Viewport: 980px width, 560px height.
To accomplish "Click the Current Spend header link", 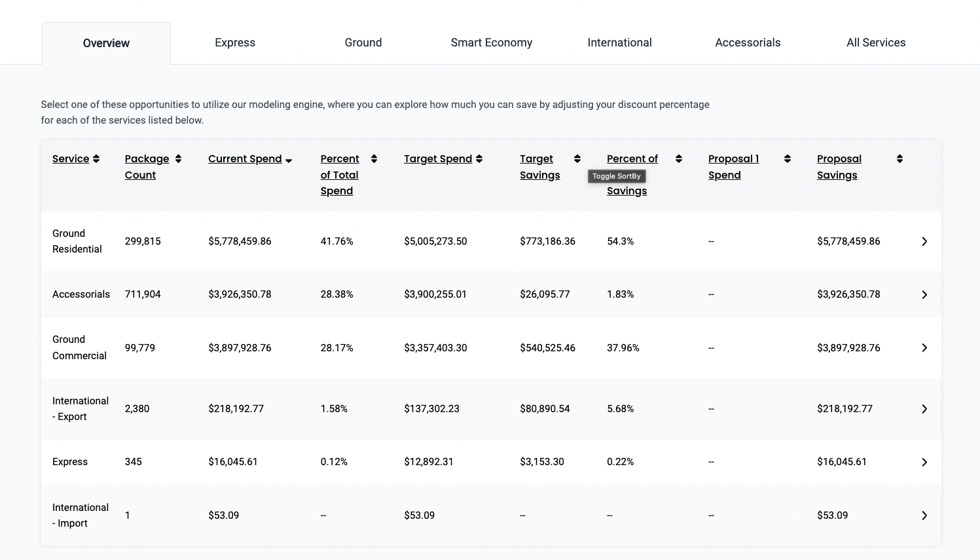I will [245, 158].
